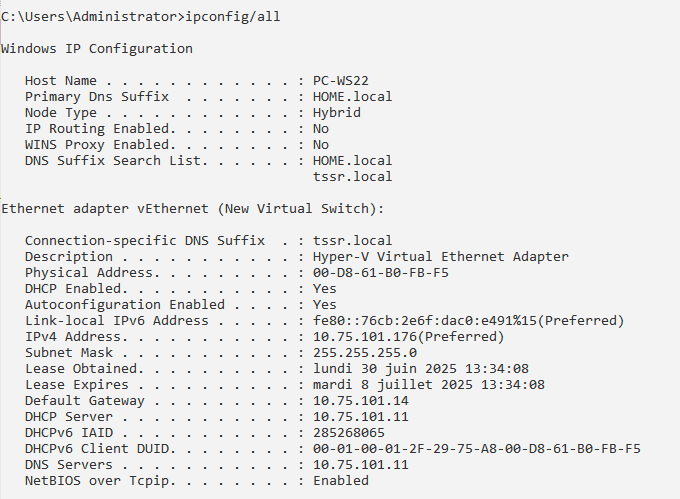Click the Primary Dns Suffix value HOME.local
Screen dimensions: 680x499
pyautogui.click(x=352, y=96)
